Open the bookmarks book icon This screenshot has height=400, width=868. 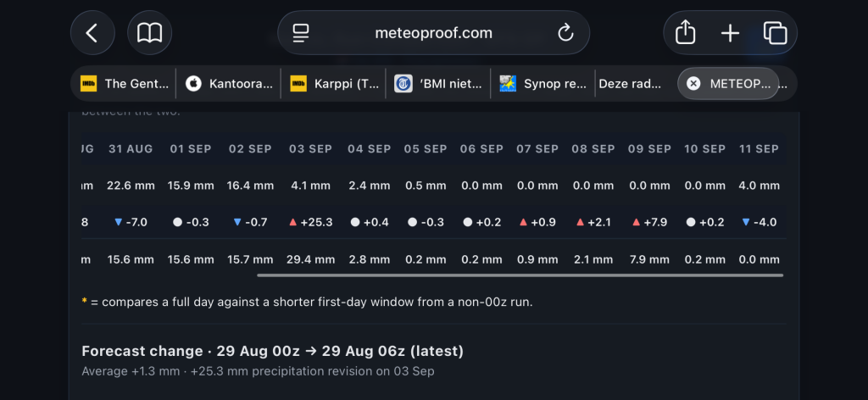(149, 33)
